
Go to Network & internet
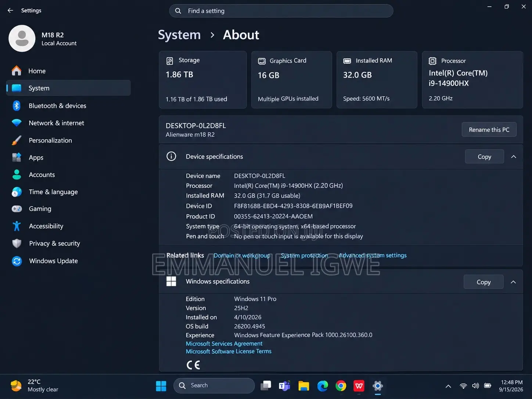tap(68, 123)
